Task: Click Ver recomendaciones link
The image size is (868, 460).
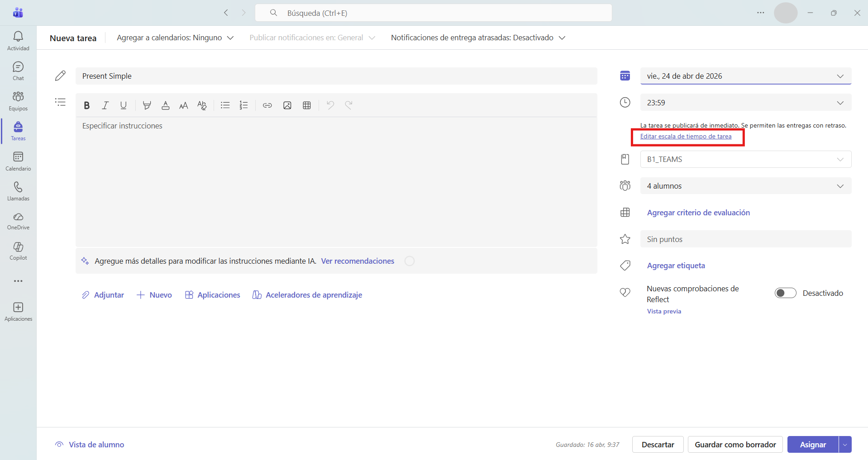Action: pyautogui.click(x=358, y=261)
